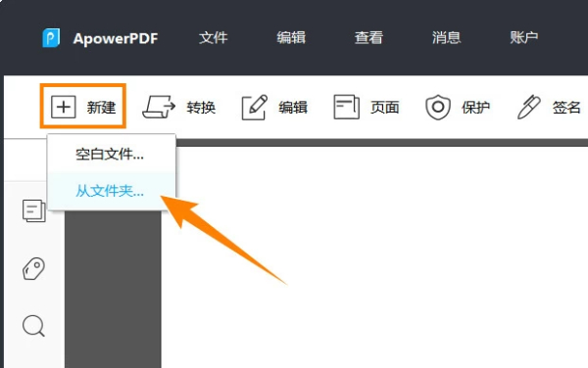Click the ApowerPDF logo icon
This screenshot has height=368, width=588.
click(51, 37)
